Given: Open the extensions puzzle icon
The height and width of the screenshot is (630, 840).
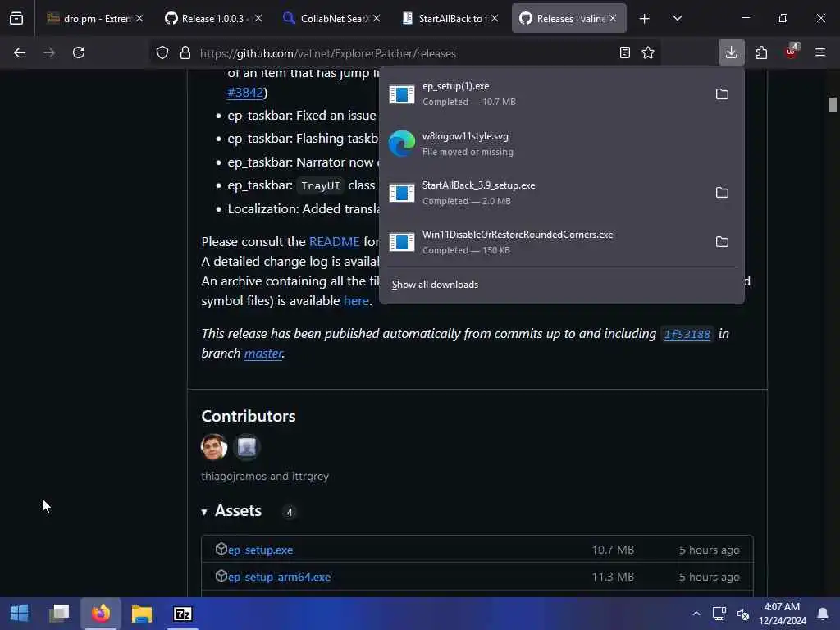Looking at the screenshot, I should [x=761, y=52].
